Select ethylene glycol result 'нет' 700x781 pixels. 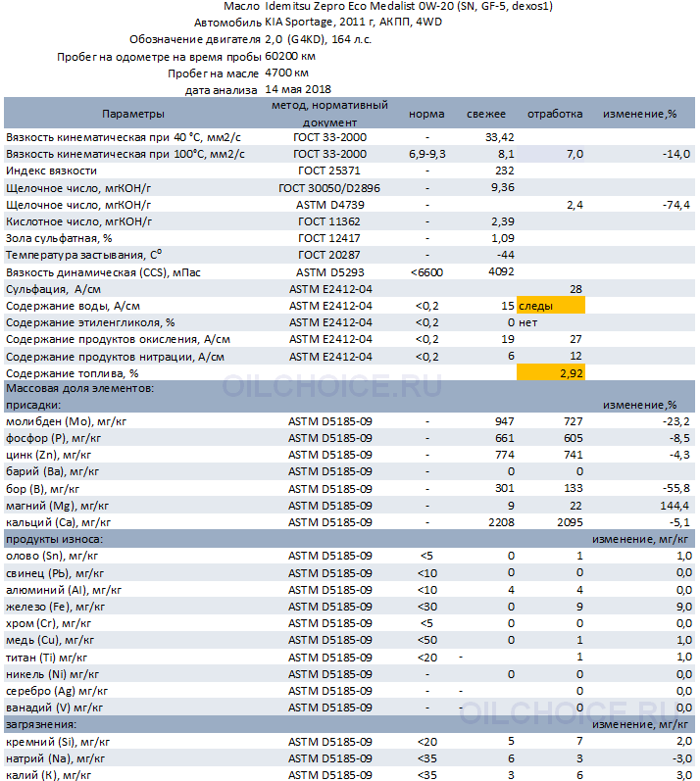[527, 322]
